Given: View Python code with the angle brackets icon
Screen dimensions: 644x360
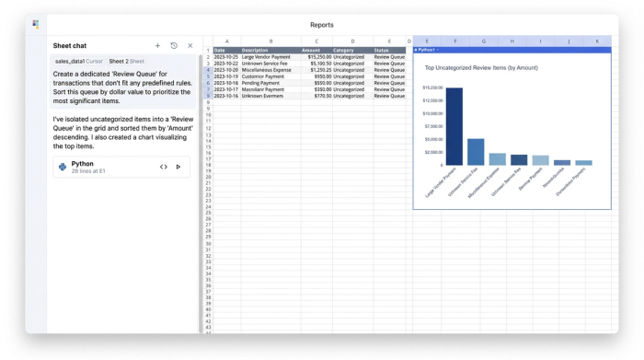Looking at the screenshot, I should pyautogui.click(x=164, y=167).
